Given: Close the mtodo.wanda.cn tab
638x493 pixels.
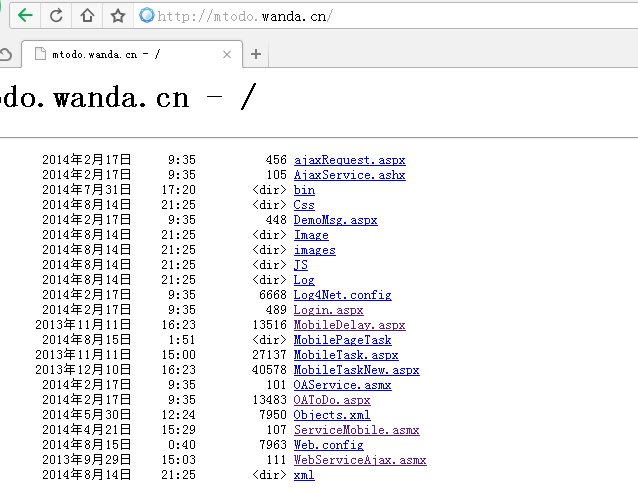Looking at the screenshot, I should tap(227, 54).
